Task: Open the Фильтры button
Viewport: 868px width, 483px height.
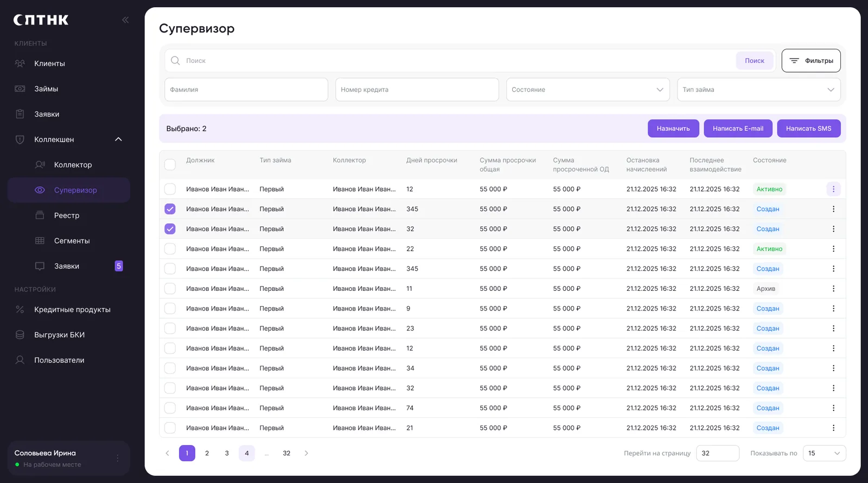Action: point(811,61)
